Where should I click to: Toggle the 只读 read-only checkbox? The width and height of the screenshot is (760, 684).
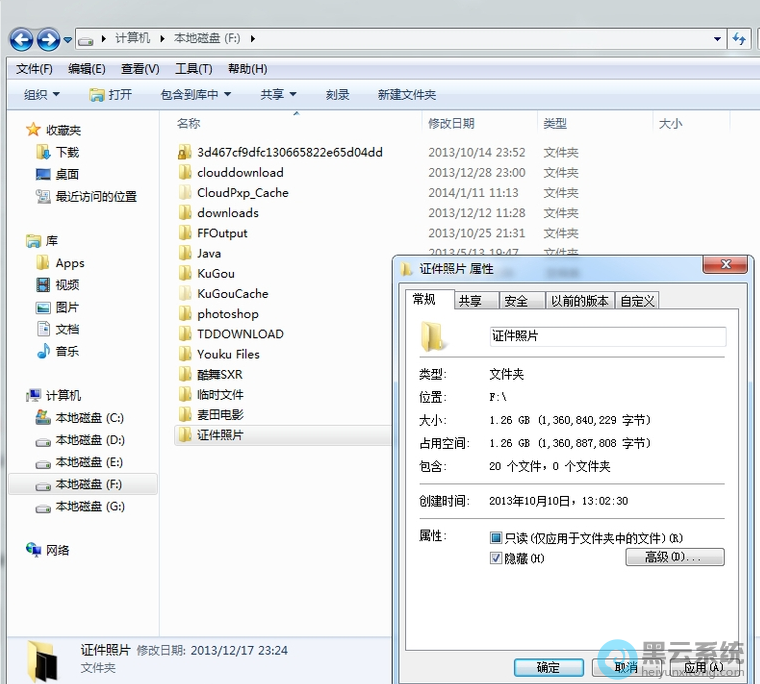pos(496,538)
